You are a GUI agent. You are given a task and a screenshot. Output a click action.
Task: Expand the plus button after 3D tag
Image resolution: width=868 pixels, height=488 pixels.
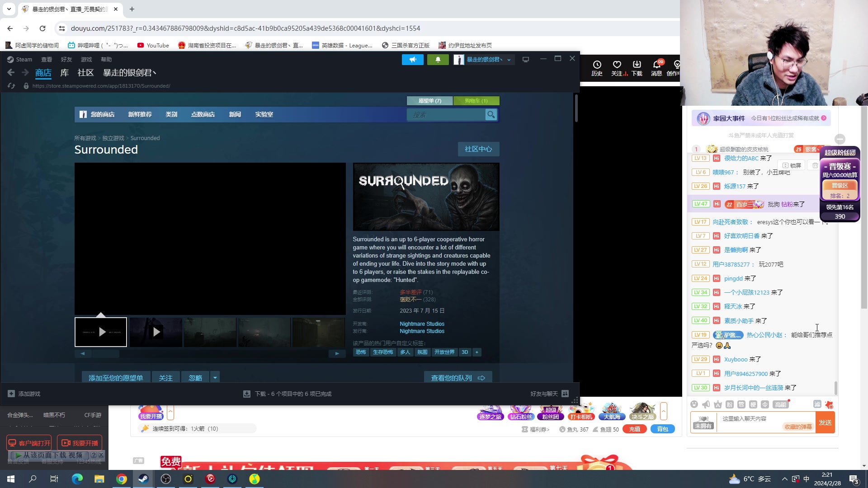pos(476,352)
